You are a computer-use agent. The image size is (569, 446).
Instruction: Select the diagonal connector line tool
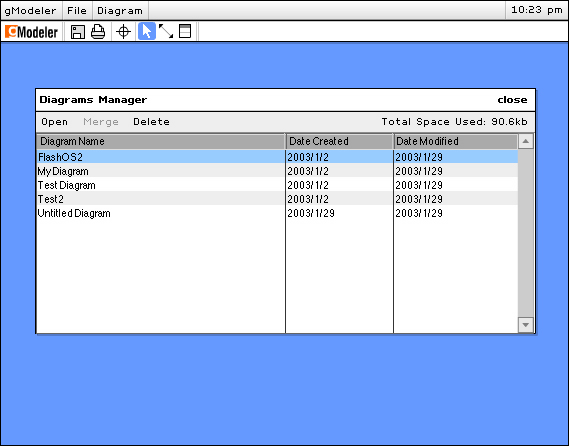(x=166, y=32)
